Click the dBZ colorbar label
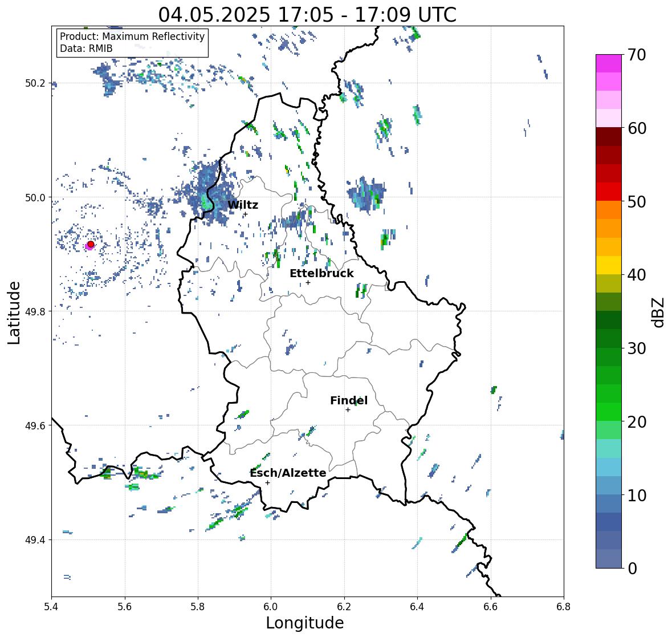Image resolution: width=672 pixels, height=637 pixels. (x=658, y=312)
